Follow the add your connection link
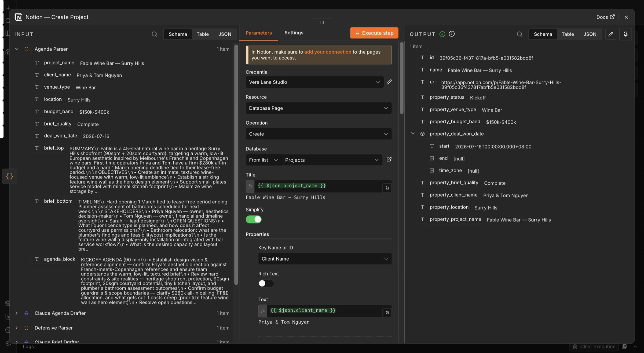Screen dimensions: 644x353 click(x=328, y=52)
